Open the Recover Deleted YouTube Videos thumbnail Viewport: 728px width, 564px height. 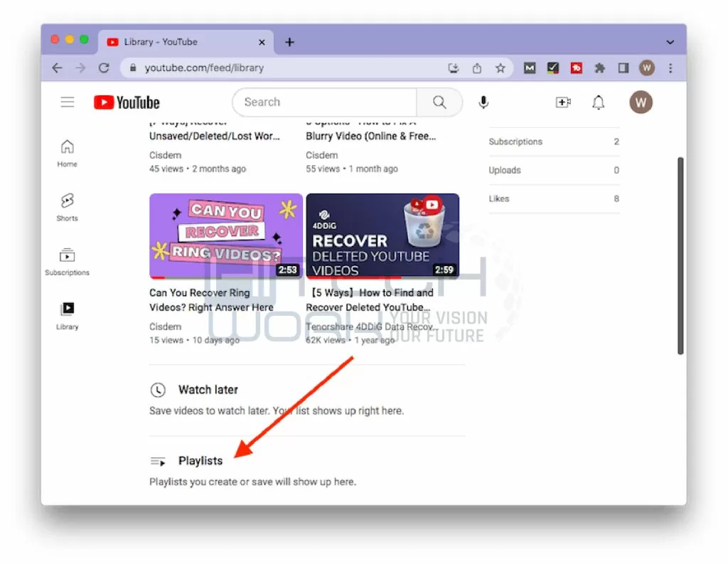(x=382, y=236)
